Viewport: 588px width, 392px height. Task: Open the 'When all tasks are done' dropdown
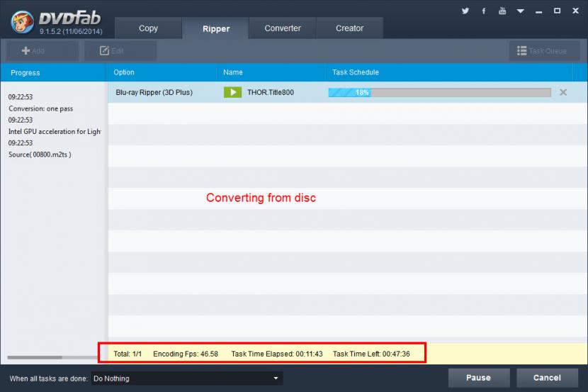[187, 379]
